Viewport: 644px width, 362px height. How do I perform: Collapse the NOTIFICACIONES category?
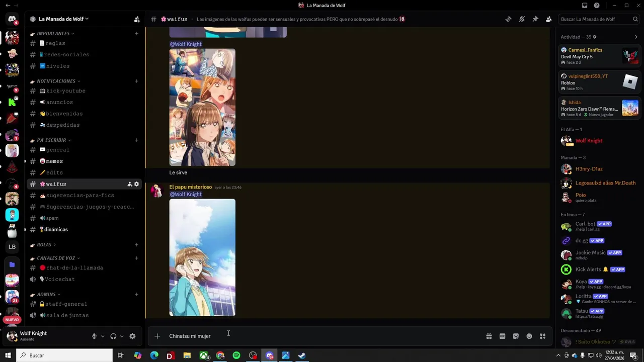pyautogui.click(x=56, y=81)
